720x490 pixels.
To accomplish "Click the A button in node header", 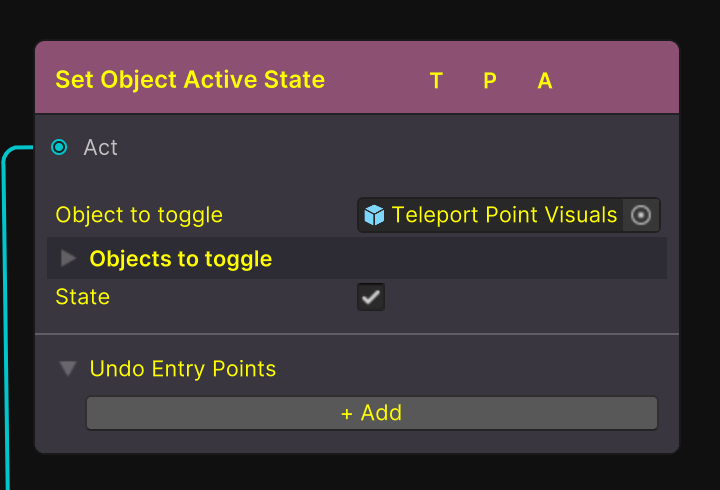I will pos(545,81).
